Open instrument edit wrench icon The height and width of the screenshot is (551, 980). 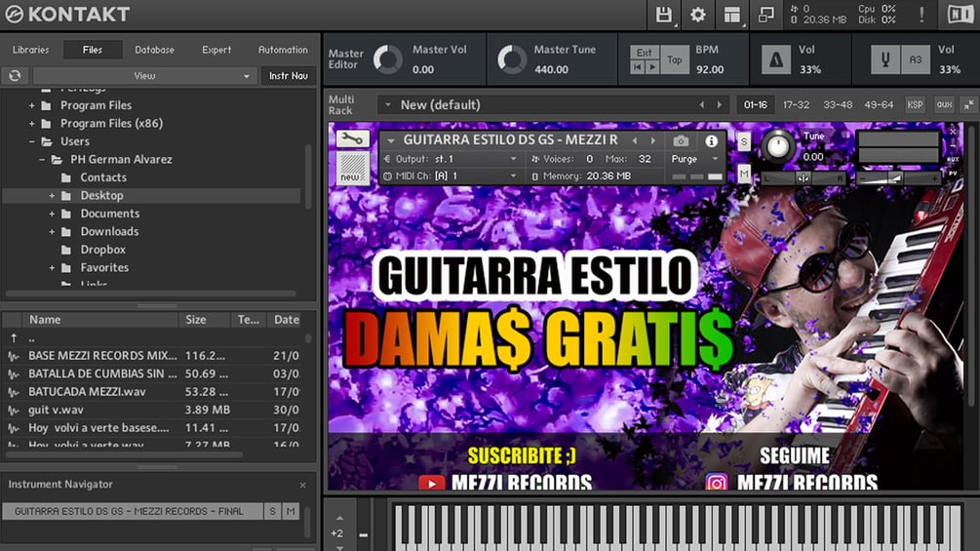coord(352,138)
